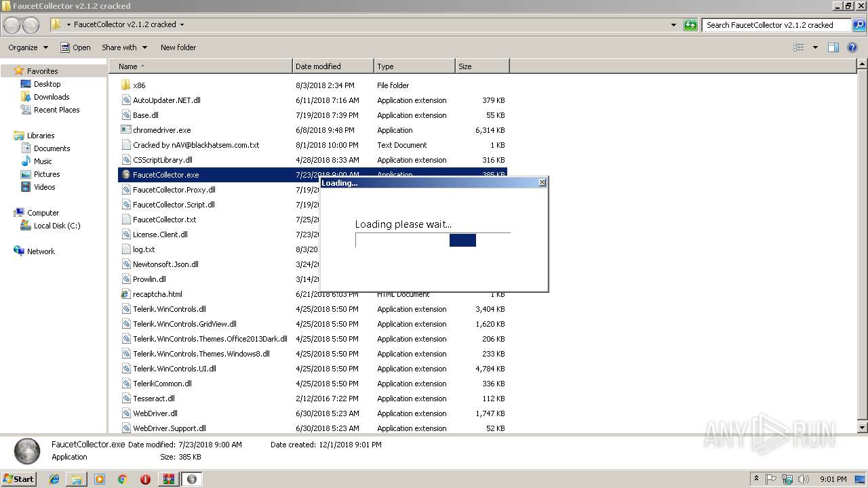Viewport: 868px width, 488px height.
Task: Close the Loading dialog
Action: (x=542, y=183)
